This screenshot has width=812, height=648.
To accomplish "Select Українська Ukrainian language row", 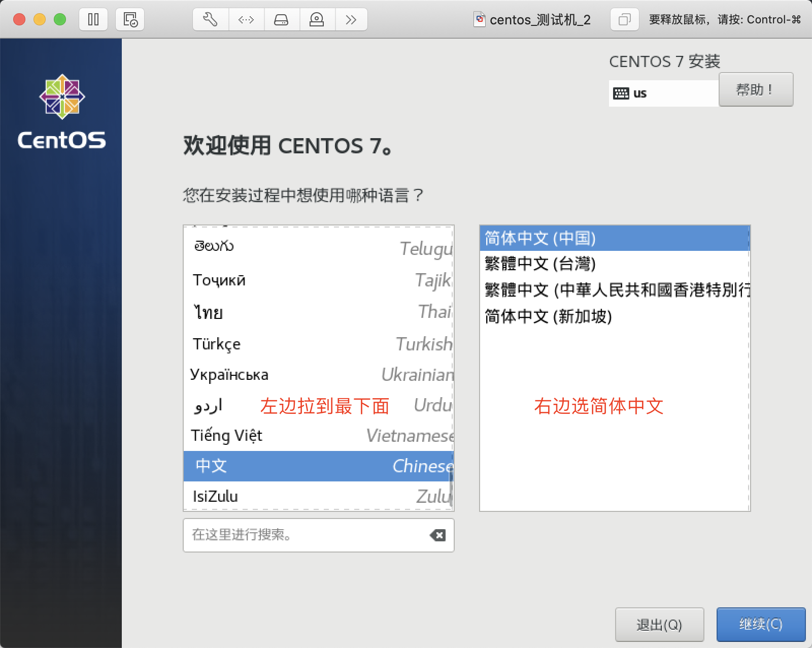I will 318,374.
